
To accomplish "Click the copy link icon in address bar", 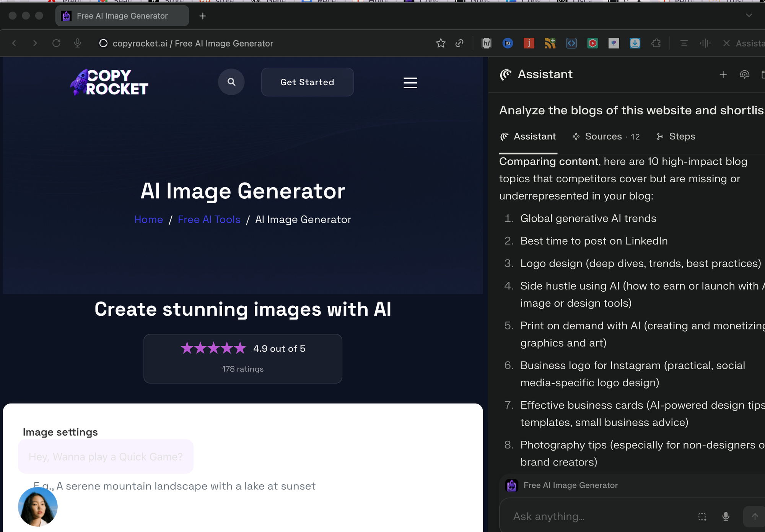I will coord(459,43).
